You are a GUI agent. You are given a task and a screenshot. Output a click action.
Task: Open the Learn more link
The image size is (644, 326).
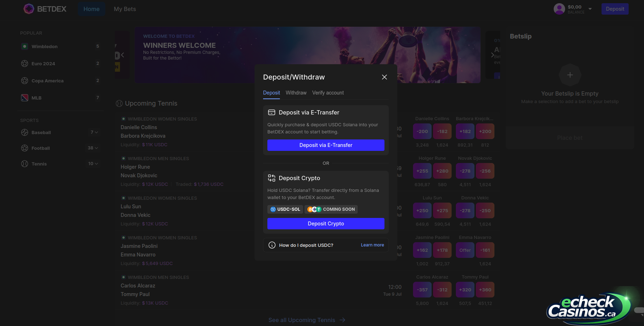[372, 245]
